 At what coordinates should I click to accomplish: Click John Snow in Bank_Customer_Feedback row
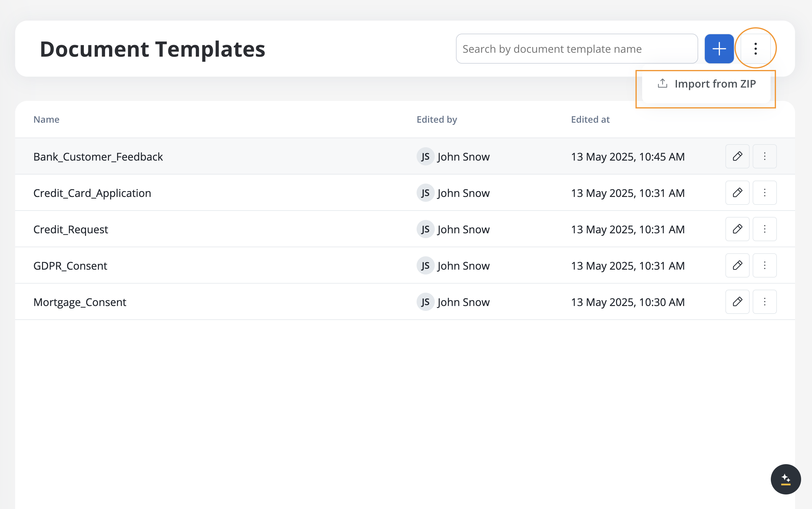click(463, 157)
